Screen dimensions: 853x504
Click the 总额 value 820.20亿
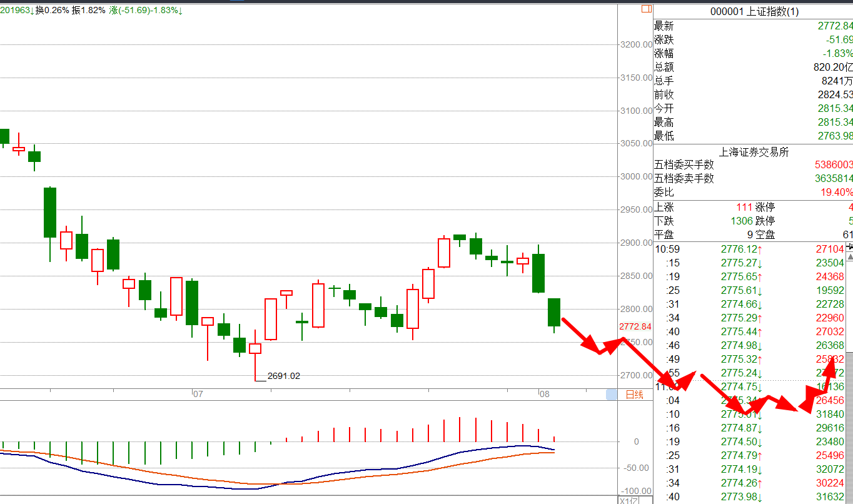[832, 68]
